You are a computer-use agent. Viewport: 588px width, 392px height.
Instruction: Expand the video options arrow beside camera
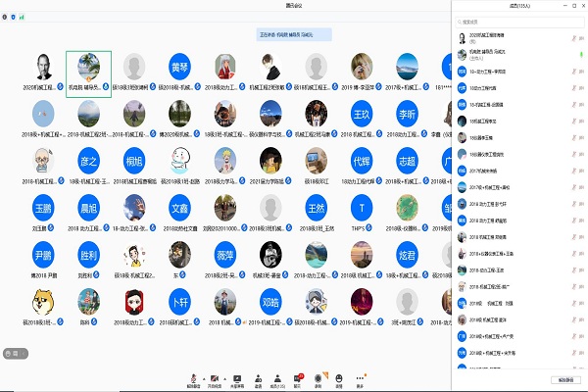coord(222,377)
